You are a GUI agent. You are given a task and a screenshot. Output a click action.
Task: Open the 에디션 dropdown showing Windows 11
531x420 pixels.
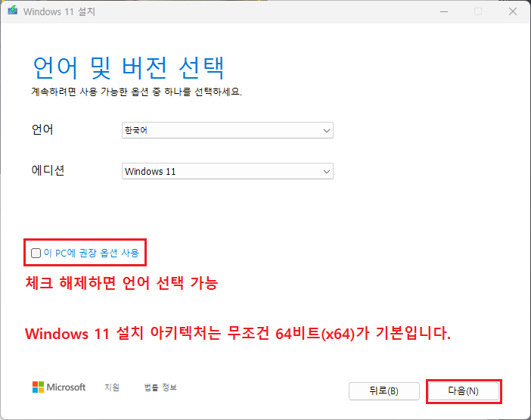pyautogui.click(x=228, y=171)
